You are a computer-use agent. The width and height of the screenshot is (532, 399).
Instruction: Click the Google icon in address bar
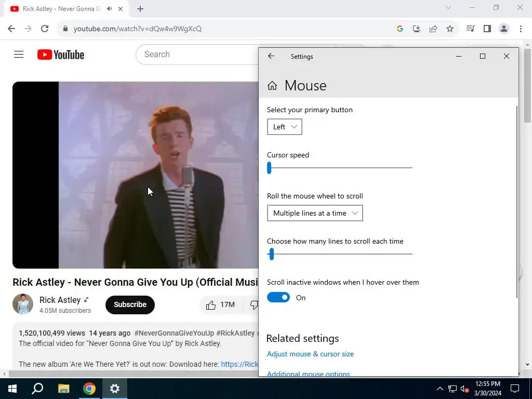(x=400, y=29)
